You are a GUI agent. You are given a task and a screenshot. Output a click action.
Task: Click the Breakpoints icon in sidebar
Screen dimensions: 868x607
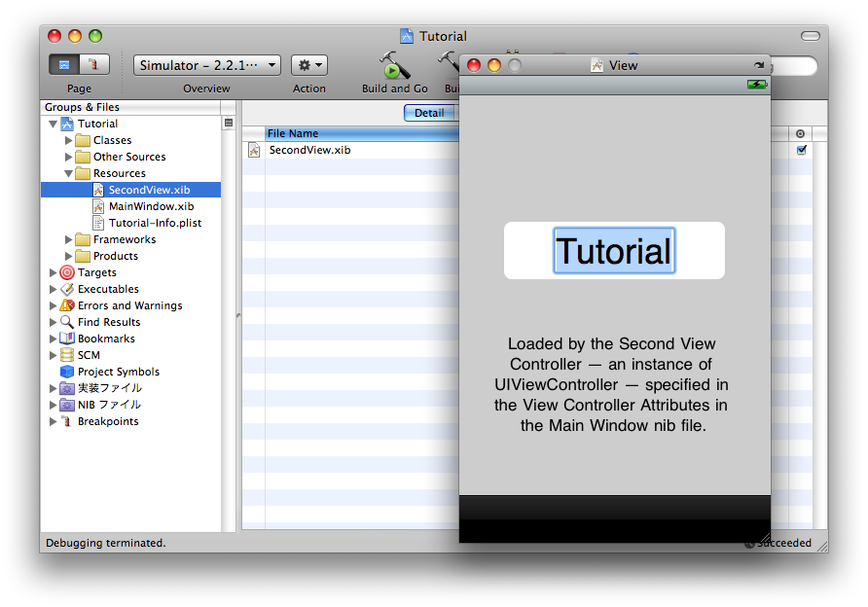[67, 421]
